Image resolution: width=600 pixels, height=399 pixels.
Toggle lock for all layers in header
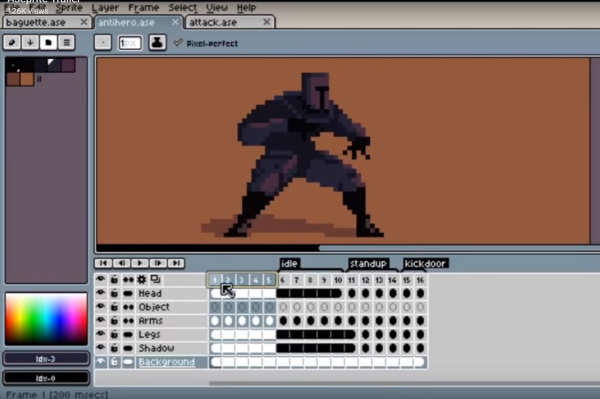[114, 280]
